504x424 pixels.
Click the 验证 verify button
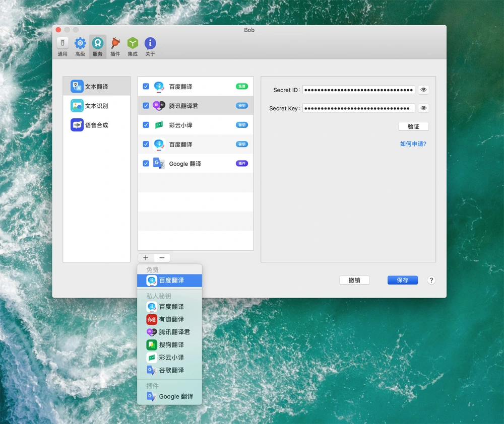413,126
